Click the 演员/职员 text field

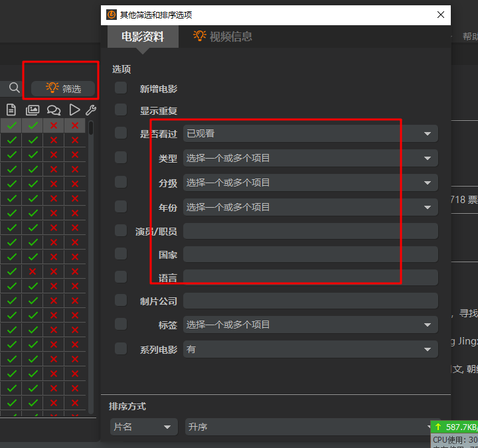[x=310, y=231]
